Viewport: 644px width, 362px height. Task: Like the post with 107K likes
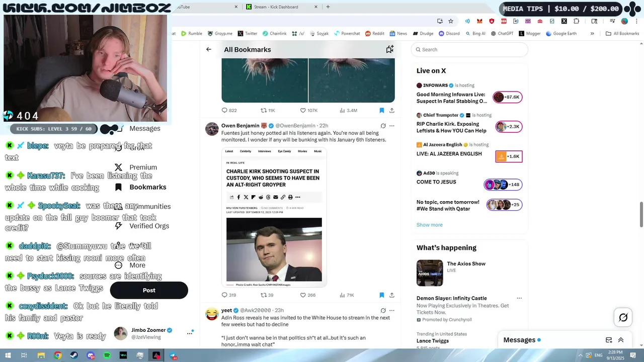[x=309, y=110]
